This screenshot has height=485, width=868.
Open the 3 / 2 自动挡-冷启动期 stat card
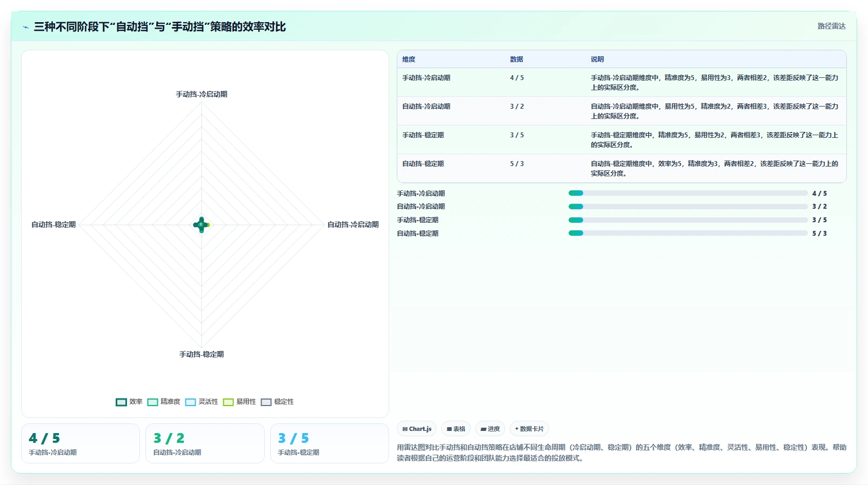pos(205,443)
